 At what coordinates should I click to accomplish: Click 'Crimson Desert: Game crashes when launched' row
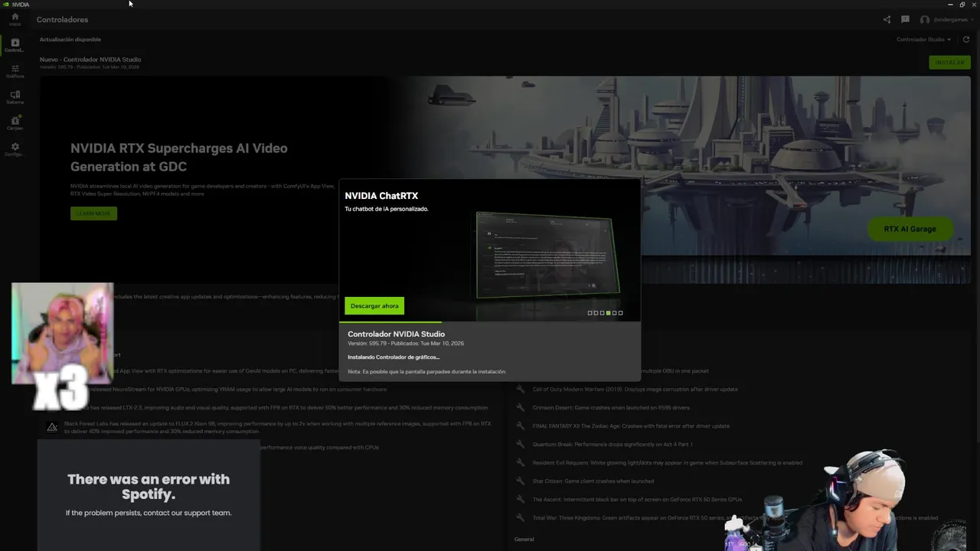coord(611,407)
